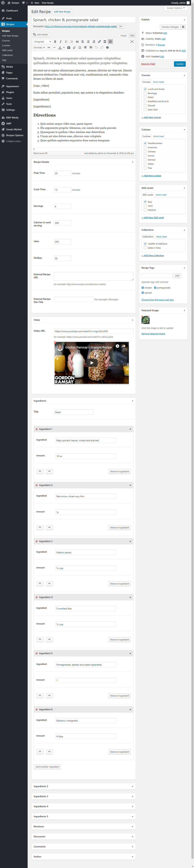Expand the Ingredients 2 panel

(x=83, y=786)
